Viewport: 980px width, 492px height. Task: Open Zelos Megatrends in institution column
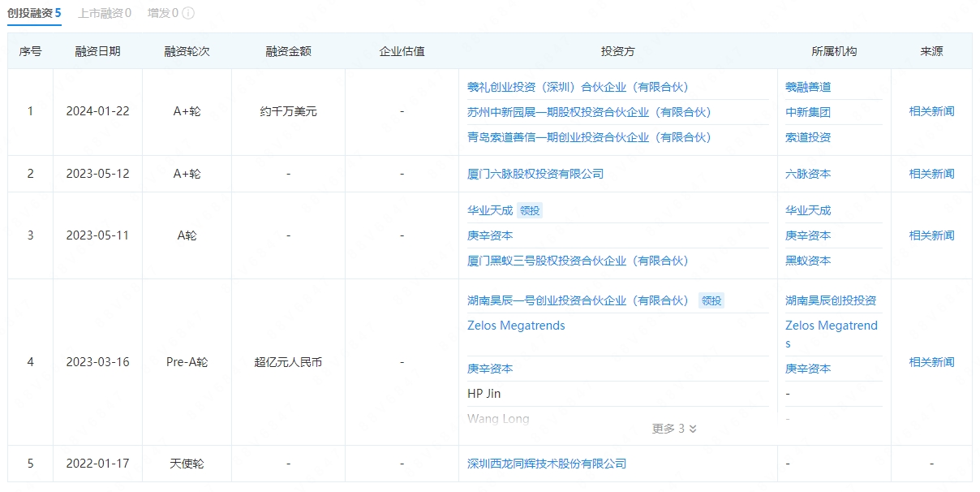(832, 334)
